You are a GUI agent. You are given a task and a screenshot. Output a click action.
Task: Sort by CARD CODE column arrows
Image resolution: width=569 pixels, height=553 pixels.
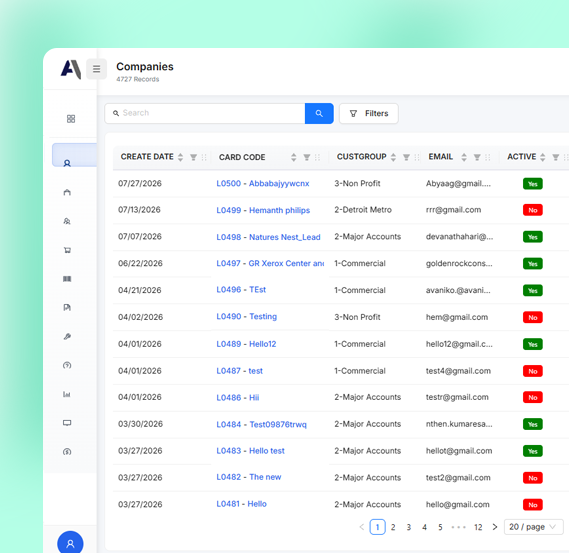(294, 157)
